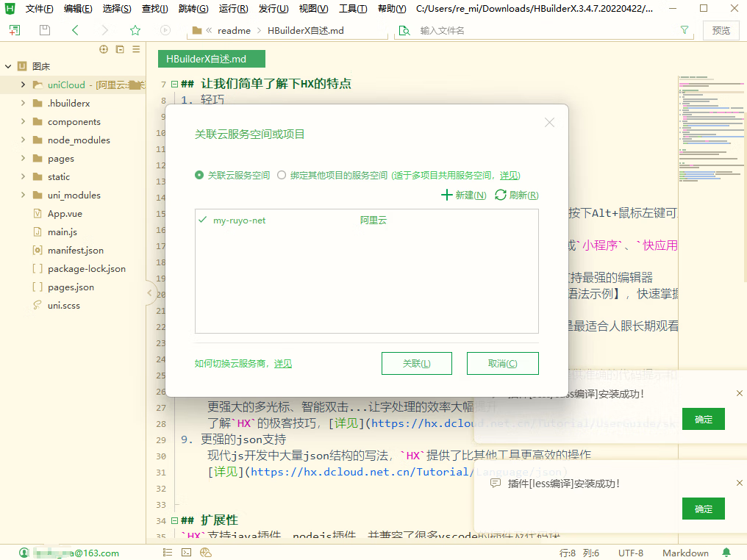Click the 关联(L) button

417,364
